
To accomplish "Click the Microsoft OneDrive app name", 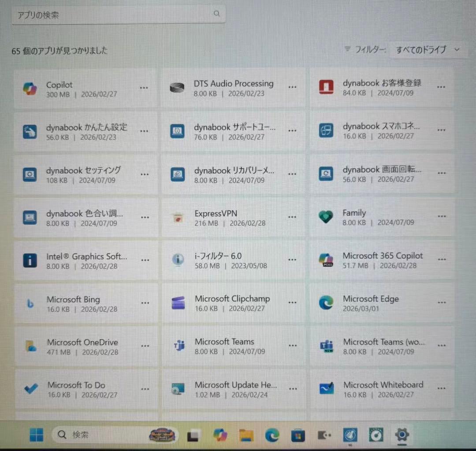I will (x=82, y=342).
